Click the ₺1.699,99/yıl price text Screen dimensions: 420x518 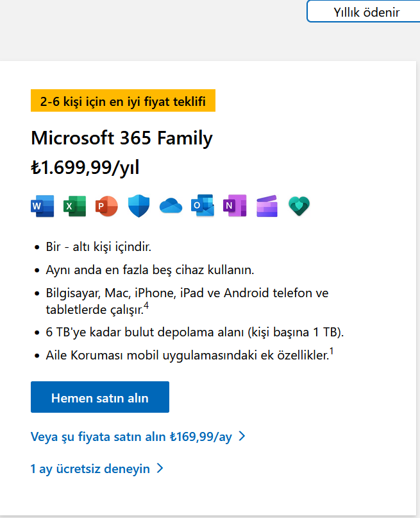coord(85,168)
